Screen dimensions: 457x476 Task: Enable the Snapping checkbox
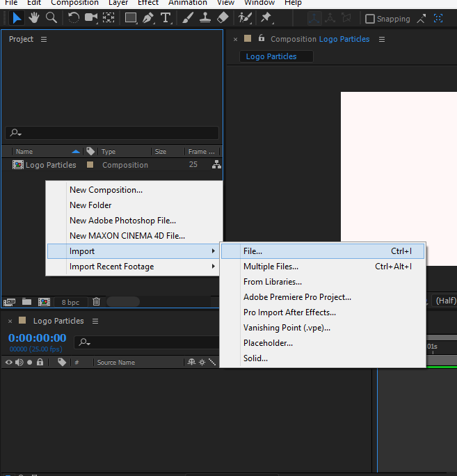(x=370, y=19)
